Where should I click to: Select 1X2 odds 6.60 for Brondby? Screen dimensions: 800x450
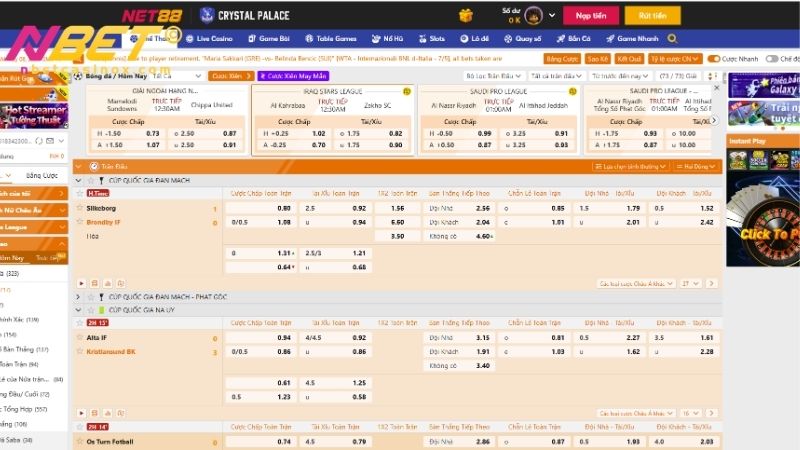tap(397, 222)
